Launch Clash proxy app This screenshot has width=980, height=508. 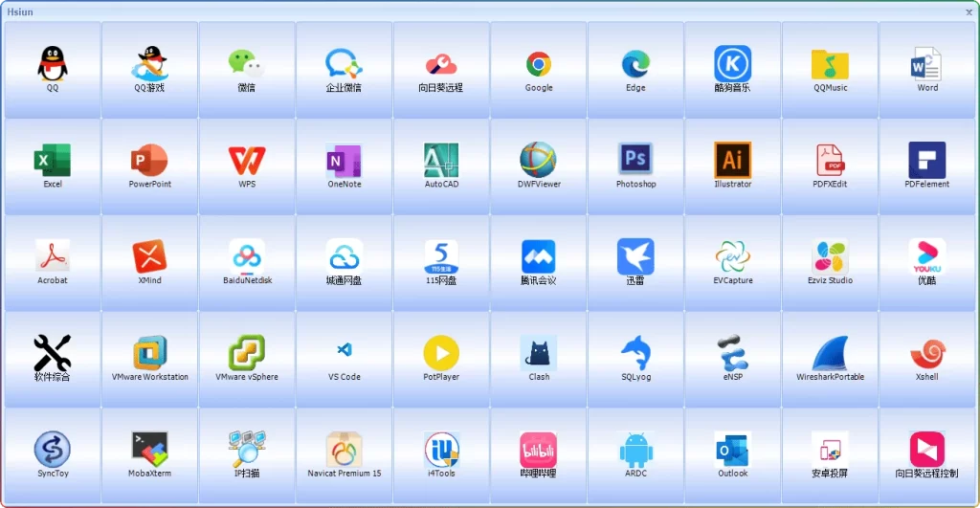pyautogui.click(x=538, y=360)
